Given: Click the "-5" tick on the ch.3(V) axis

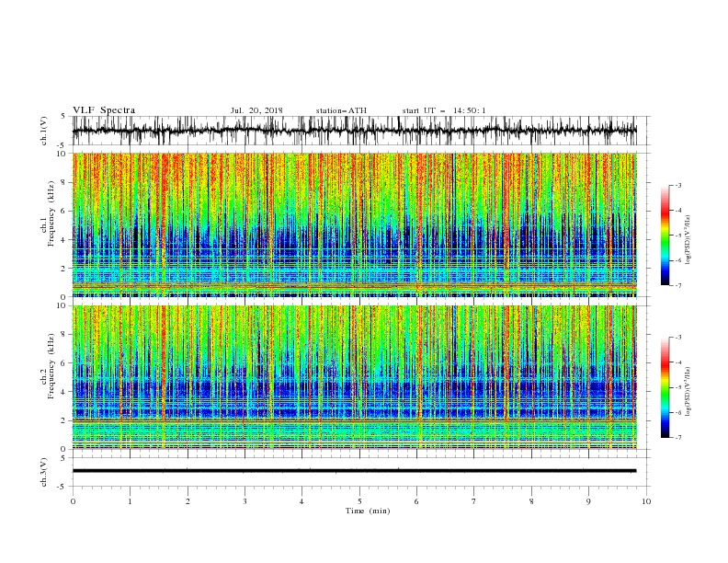Looking at the screenshot, I should point(63,487).
